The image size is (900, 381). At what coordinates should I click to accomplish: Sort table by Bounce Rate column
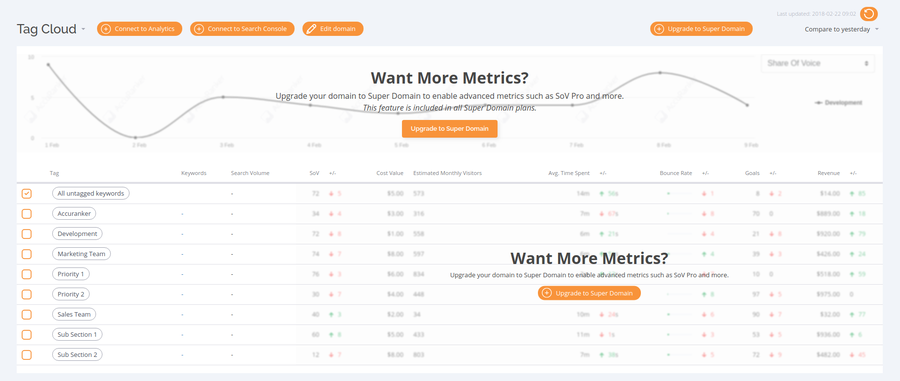pos(676,173)
